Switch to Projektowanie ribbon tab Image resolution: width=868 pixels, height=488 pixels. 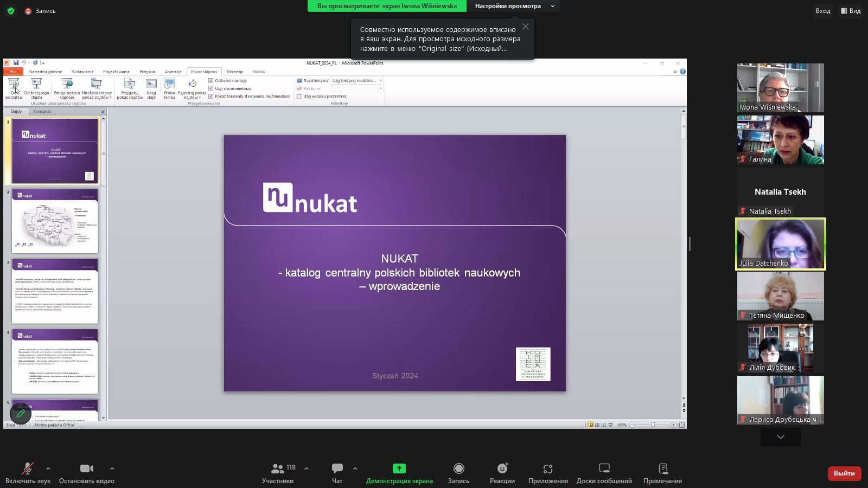(116, 72)
